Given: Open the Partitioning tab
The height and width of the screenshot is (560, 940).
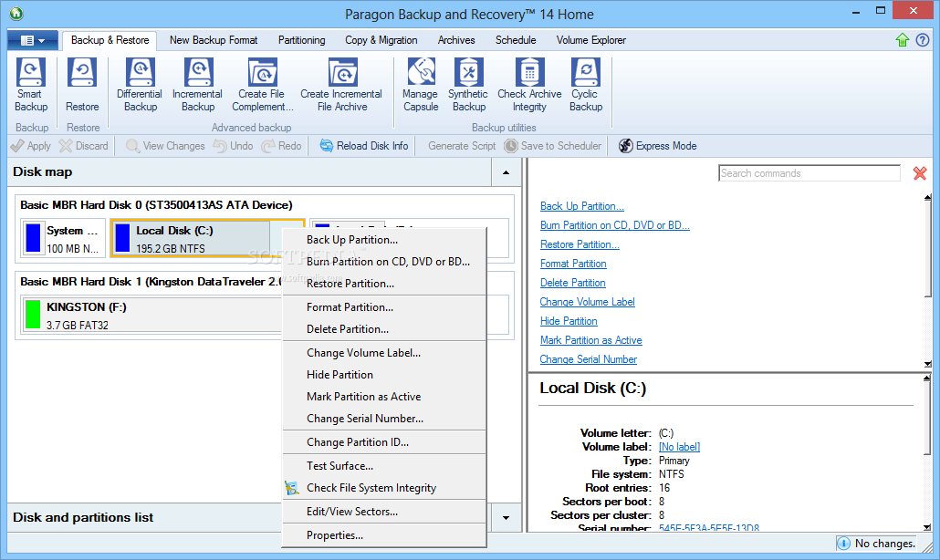Looking at the screenshot, I should (301, 40).
